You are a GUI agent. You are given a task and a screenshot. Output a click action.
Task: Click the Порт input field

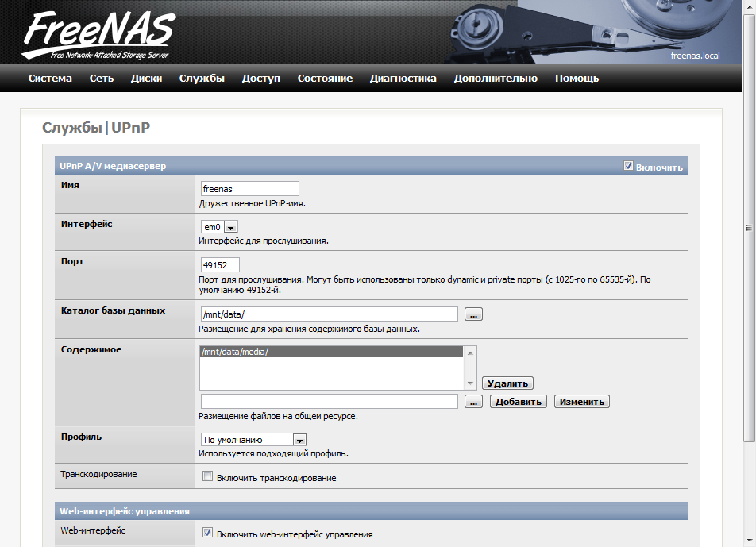pos(220,264)
